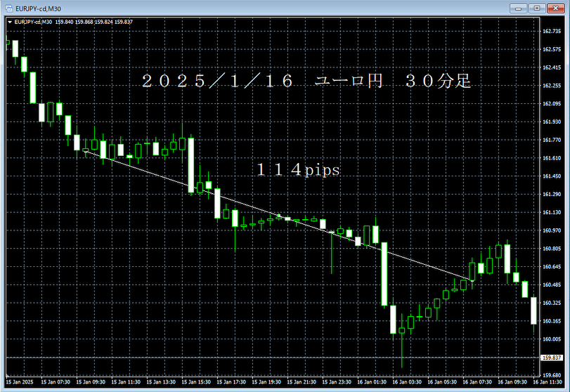Select the 2025/1/16 ユーロ円 30分足 title text

[306, 81]
